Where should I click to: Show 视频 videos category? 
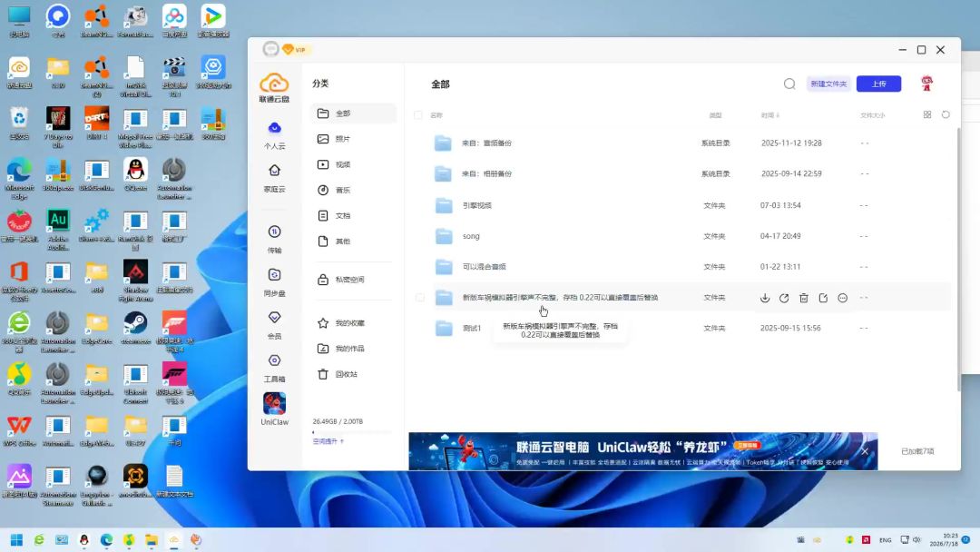coord(354,164)
